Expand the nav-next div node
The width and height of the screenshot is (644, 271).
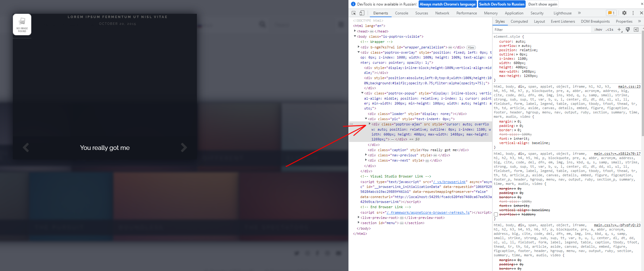(x=366, y=160)
